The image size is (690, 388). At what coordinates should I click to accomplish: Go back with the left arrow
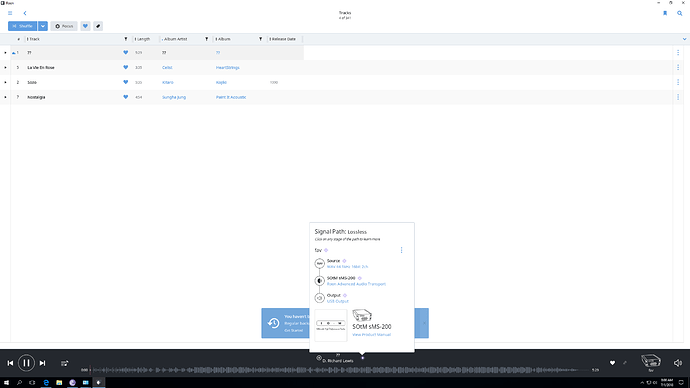[25, 13]
